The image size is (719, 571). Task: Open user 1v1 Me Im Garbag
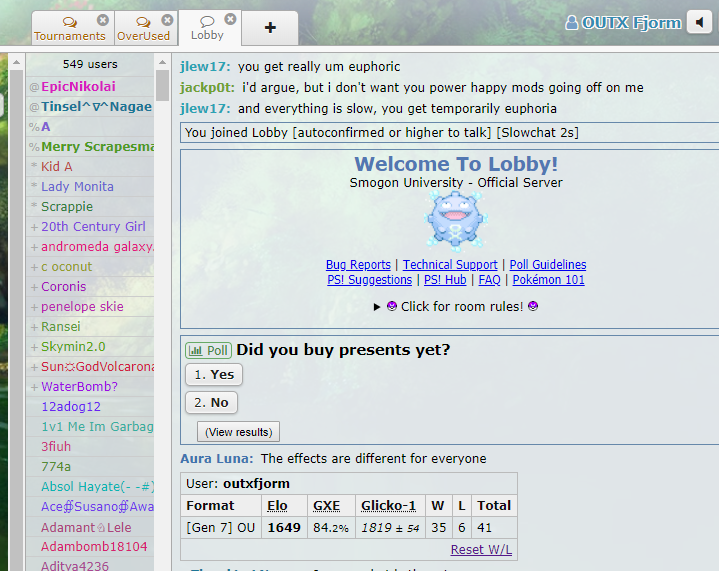point(90,427)
